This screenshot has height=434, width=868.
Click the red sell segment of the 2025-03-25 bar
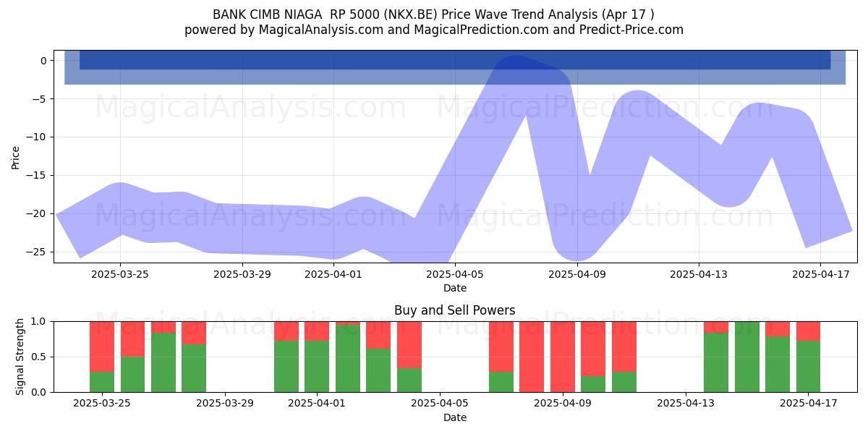(x=102, y=346)
